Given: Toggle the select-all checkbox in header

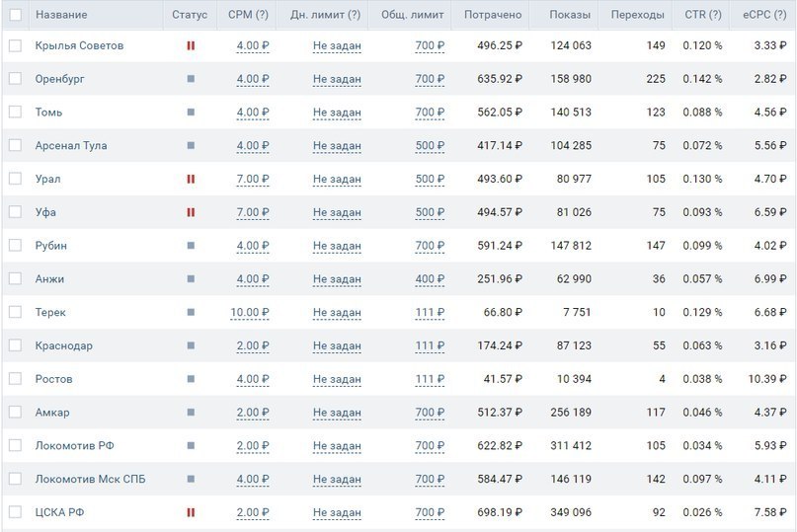Looking at the screenshot, I should [x=15, y=14].
